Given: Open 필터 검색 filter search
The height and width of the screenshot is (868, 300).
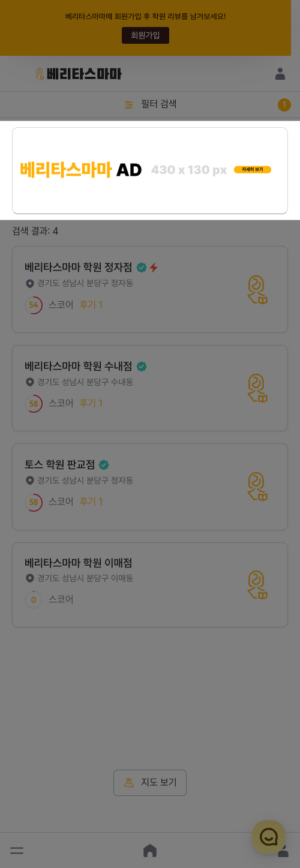Looking at the screenshot, I should [150, 104].
